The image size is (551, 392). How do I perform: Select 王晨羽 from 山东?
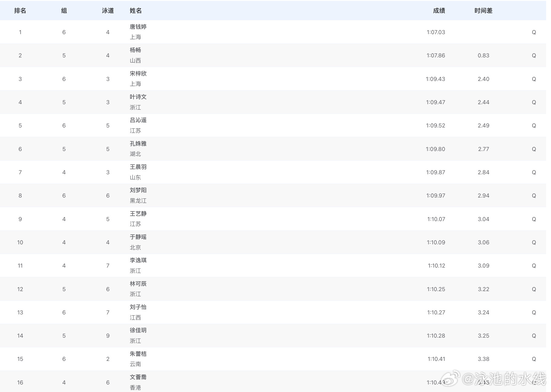[x=137, y=167]
